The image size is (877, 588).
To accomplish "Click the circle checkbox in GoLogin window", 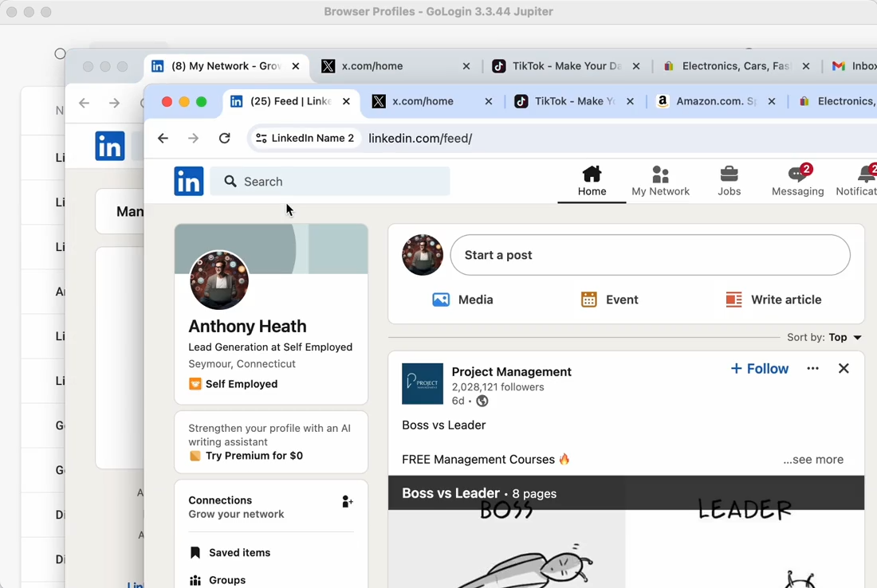I will click(60, 53).
